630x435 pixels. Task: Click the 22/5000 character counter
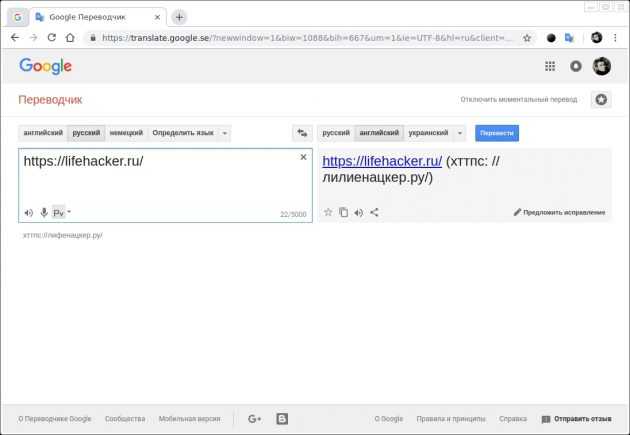[293, 214]
